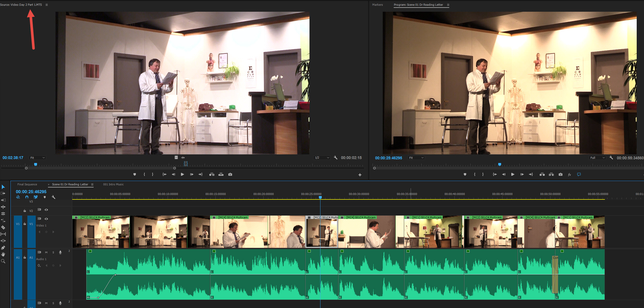Open Source playback resolution 1/2 dropdown
The height and width of the screenshot is (308, 644).
click(322, 158)
